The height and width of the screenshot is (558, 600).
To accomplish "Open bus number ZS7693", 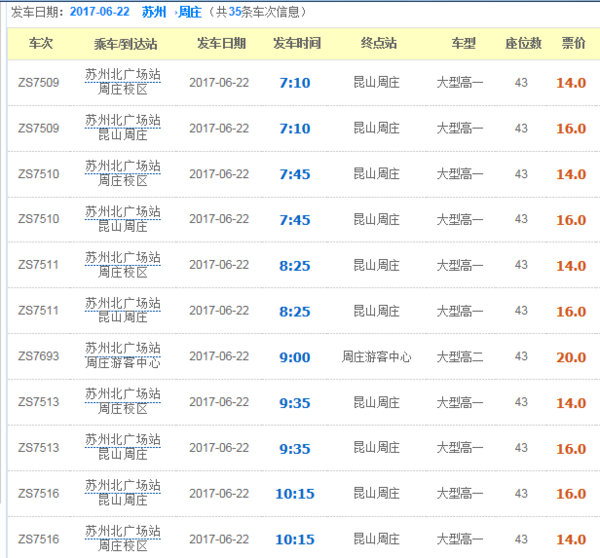I will (x=38, y=357).
